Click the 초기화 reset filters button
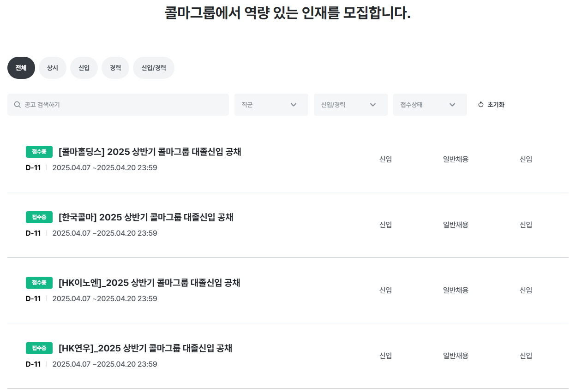Image resolution: width=576 pixels, height=392 pixels. coord(495,105)
